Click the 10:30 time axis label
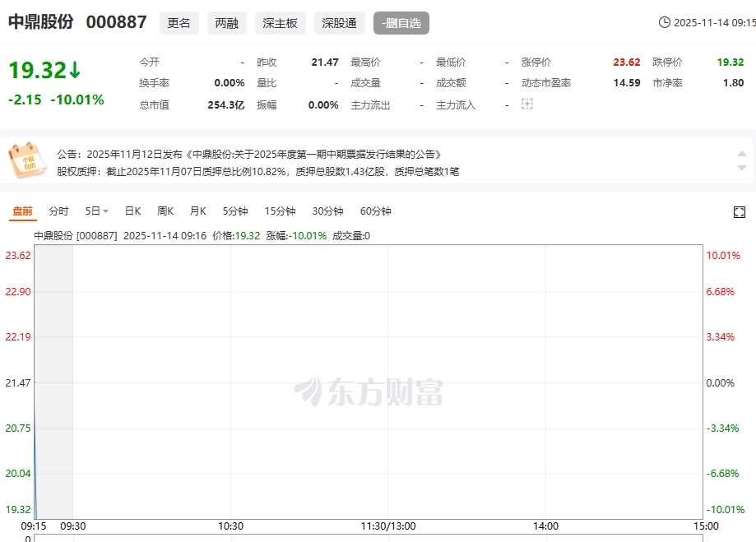The width and height of the screenshot is (756, 542). pos(230,526)
